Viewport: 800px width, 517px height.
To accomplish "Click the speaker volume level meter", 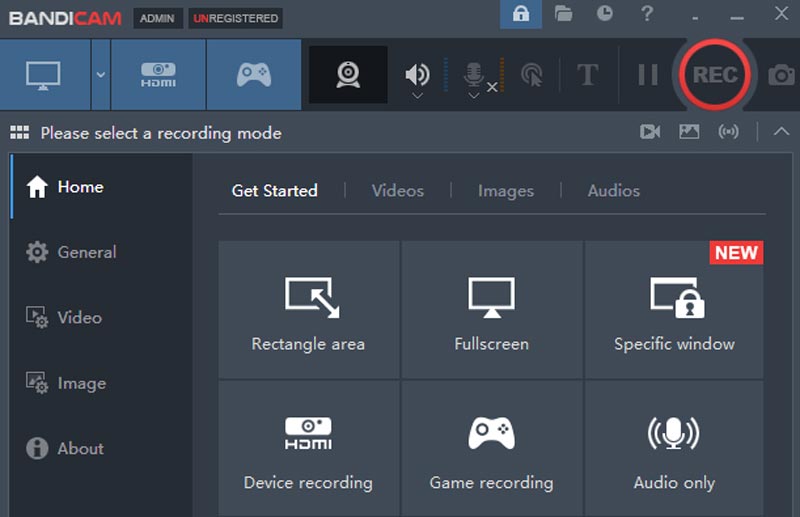I will tap(445, 75).
